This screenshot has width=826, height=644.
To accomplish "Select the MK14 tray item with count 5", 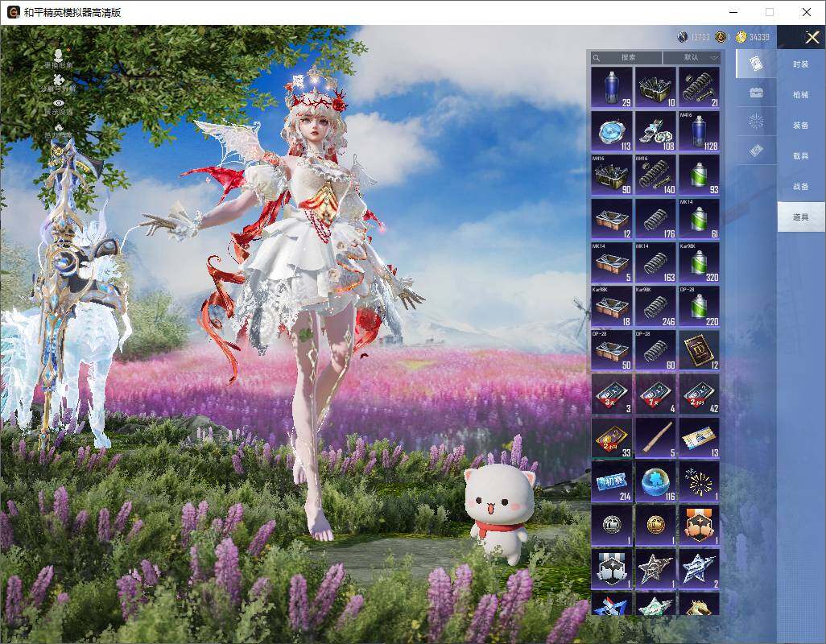I will pyautogui.click(x=612, y=262).
